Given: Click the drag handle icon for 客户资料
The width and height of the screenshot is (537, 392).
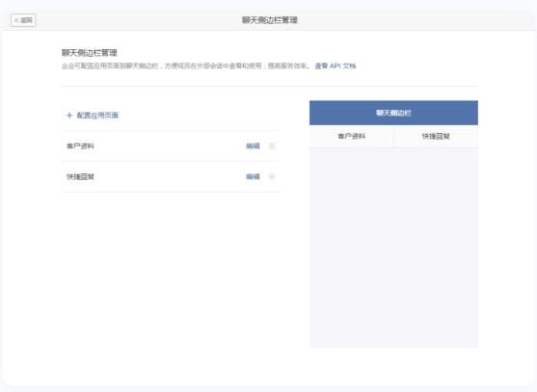Looking at the screenshot, I should pos(272,146).
